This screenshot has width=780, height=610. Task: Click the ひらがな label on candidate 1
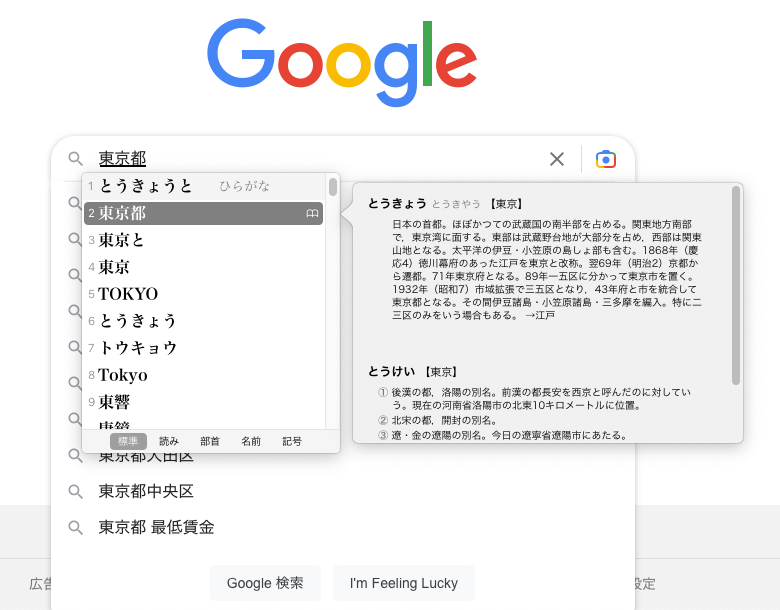(244, 186)
